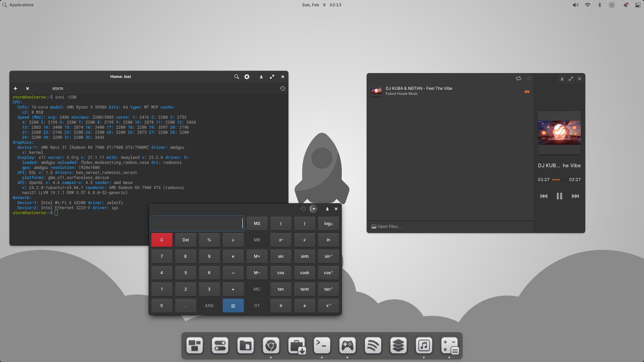The height and width of the screenshot is (362, 644).
Task: Toggle shuffle mode in music player
Action: (x=528, y=78)
